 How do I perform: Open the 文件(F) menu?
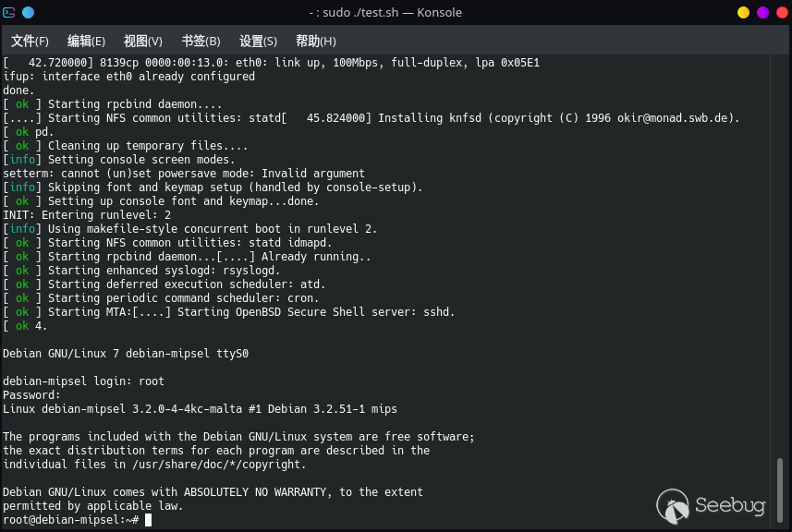(30, 42)
